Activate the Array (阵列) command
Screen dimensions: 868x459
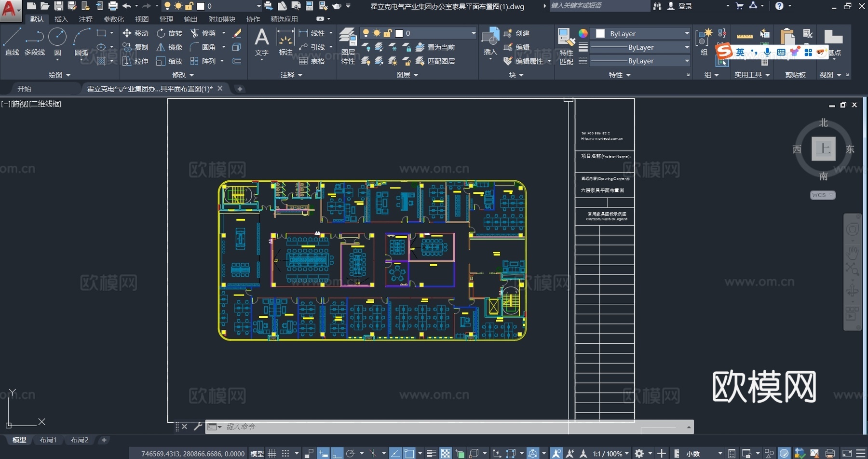[x=203, y=61]
